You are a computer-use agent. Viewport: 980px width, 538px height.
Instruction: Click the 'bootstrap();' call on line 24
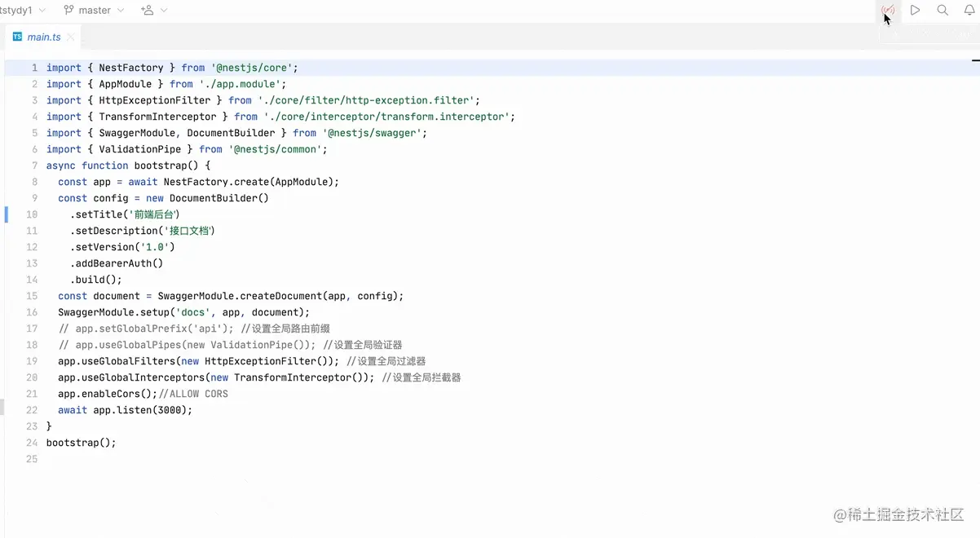[82, 443]
